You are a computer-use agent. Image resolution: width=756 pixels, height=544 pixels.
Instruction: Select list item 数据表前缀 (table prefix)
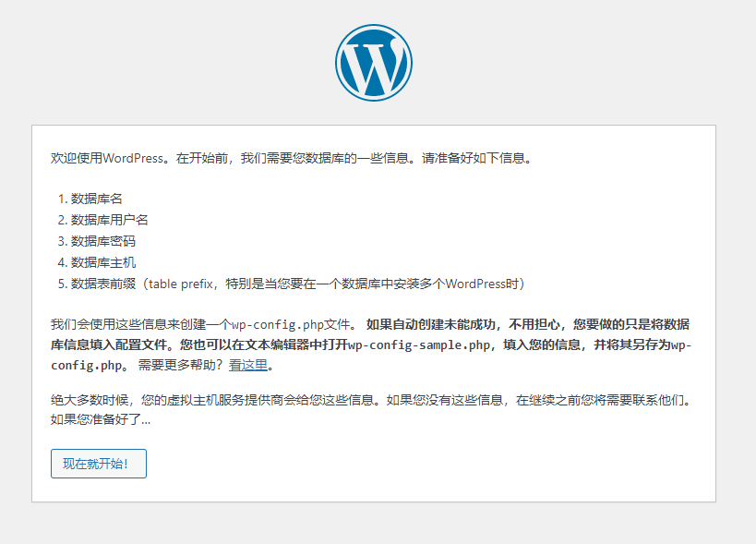coord(298,284)
